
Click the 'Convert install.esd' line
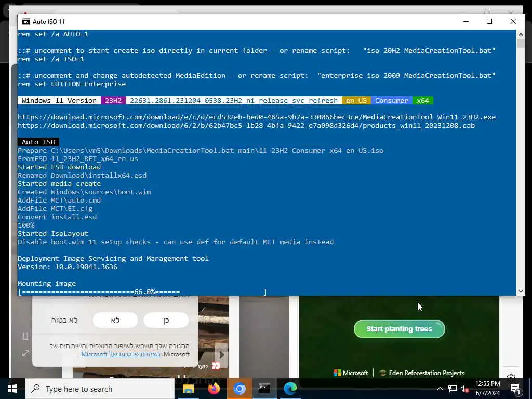pyautogui.click(x=57, y=217)
